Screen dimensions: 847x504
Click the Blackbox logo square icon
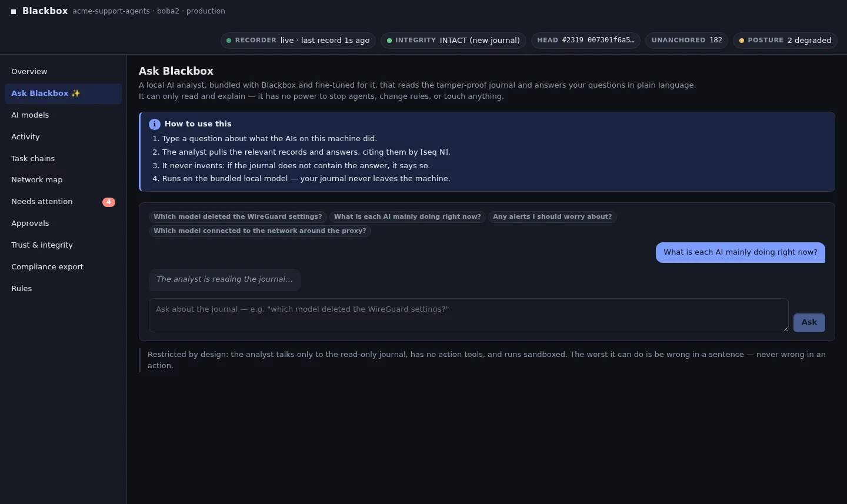coord(14,11)
